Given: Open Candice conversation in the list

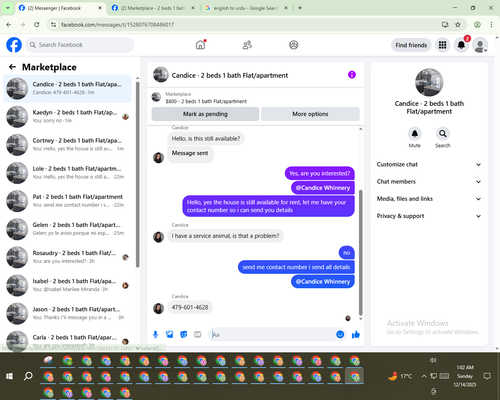Looking at the screenshot, I should (67, 89).
